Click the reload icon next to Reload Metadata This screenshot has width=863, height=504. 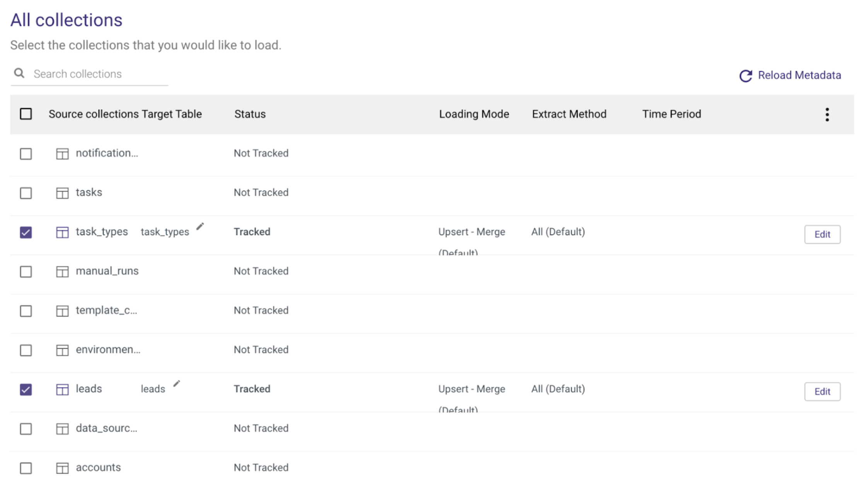[x=745, y=76]
